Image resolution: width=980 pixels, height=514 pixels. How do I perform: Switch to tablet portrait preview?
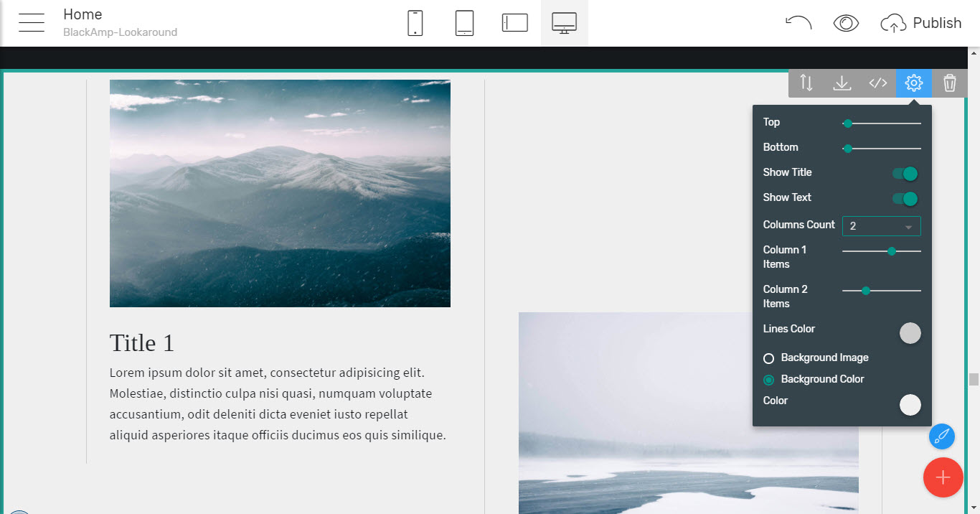coord(464,23)
